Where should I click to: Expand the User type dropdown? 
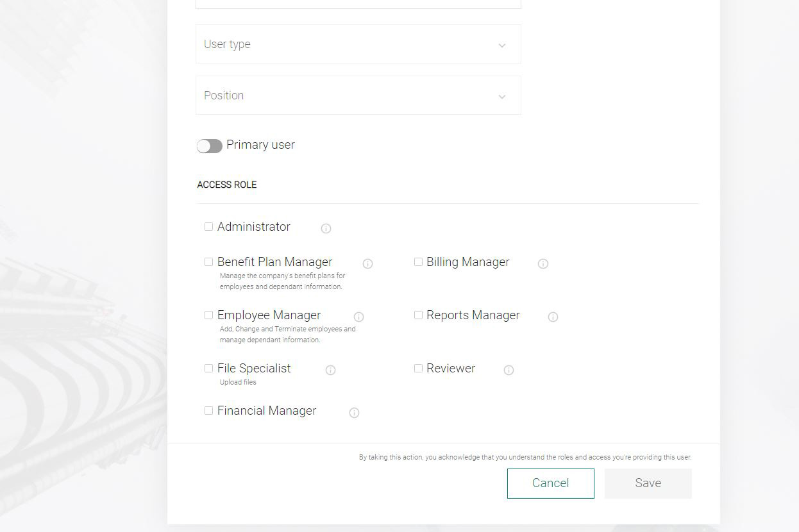[x=358, y=44]
